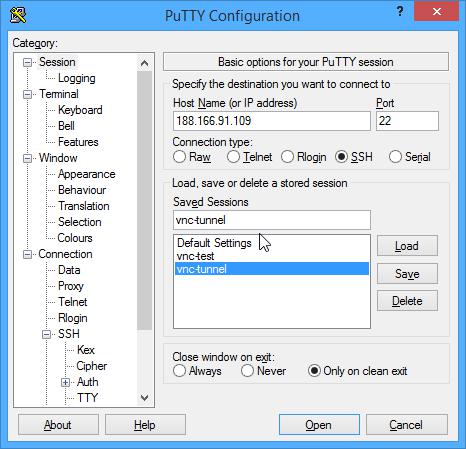Open the Bell settings category
This screenshot has width=466, height=449.
[66, 126]
